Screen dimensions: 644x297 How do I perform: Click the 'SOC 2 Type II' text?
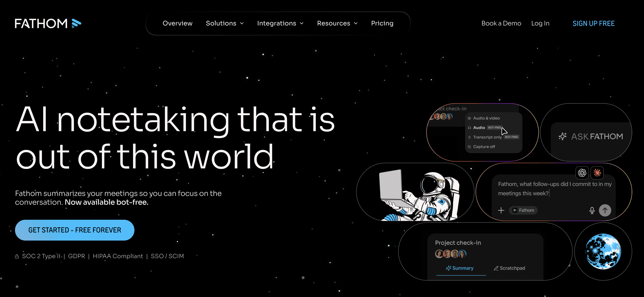coord(41,256)
